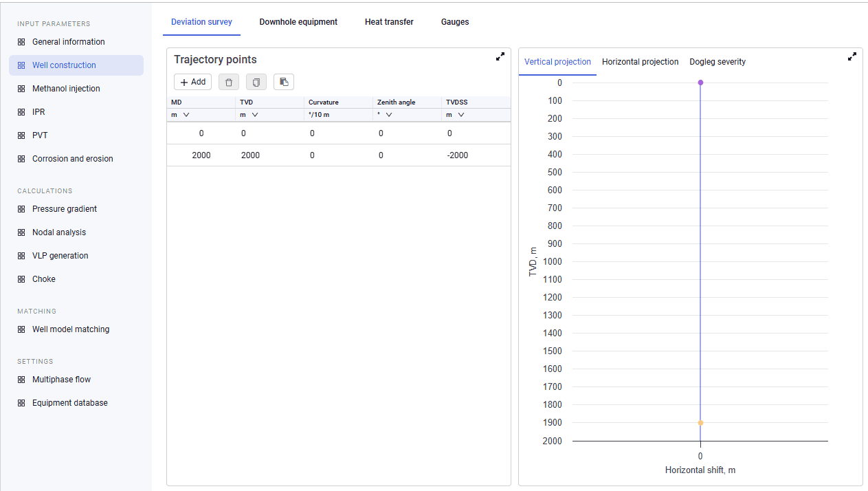This screenshot has height=491, width=868.
Task: Select the MD cell containing 2000
Action: pos(201,155)
